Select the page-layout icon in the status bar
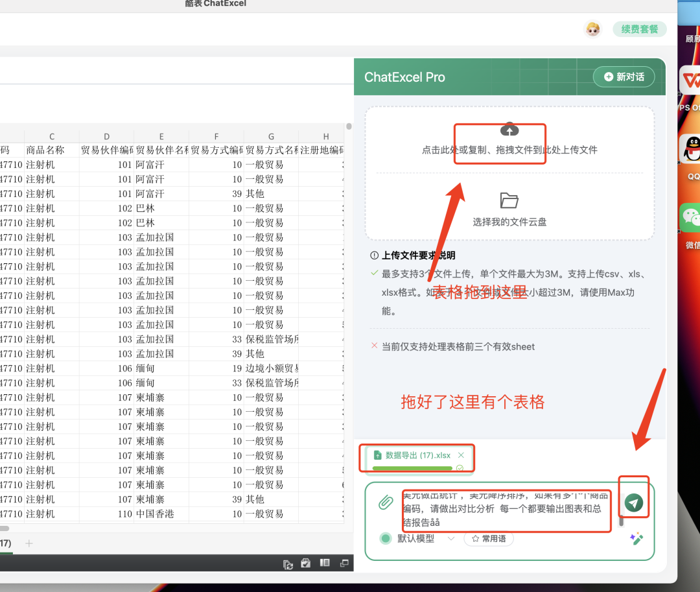Viewport: 700px width, 592px height. point(324,563)
